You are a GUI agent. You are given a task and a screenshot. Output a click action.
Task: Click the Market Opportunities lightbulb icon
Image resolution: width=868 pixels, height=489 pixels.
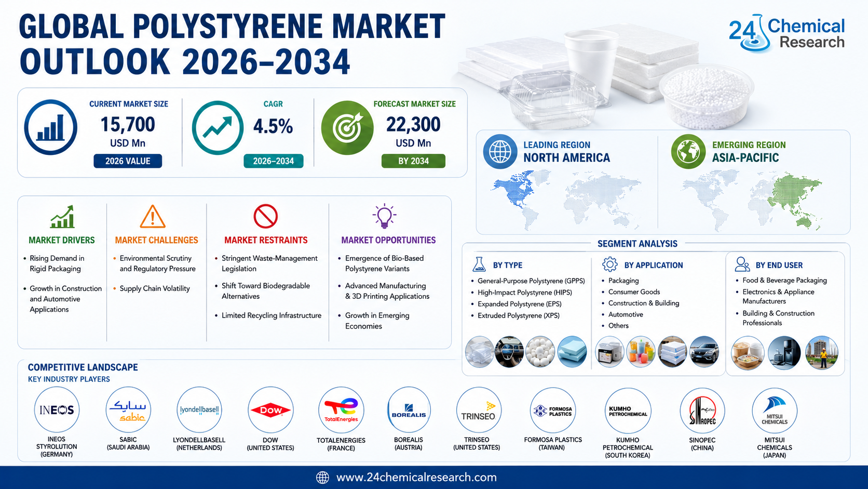[384, 216]
